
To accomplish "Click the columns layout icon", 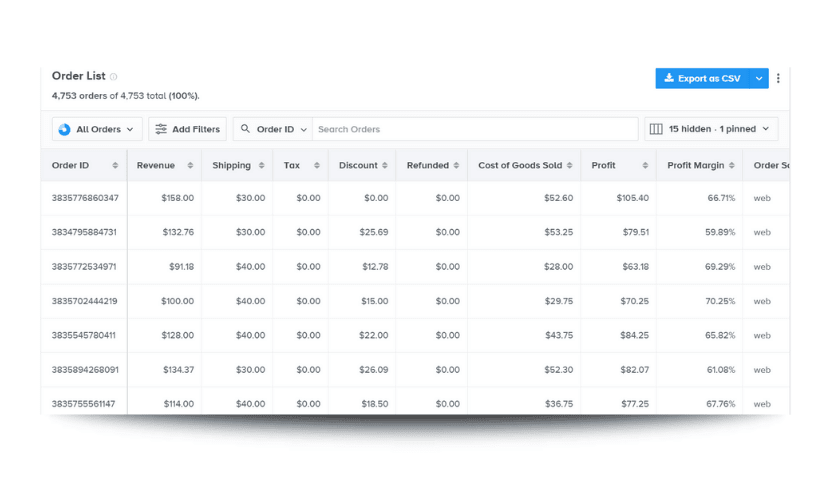I will click(x=656, y=129).
